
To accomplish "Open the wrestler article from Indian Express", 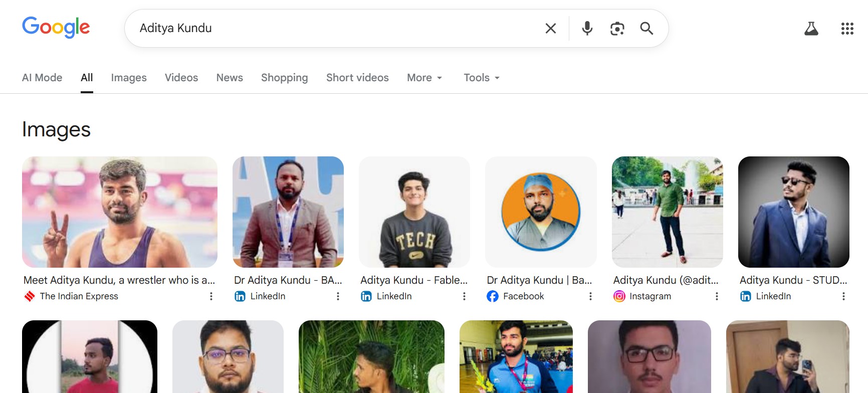I will click(x=119, y=280).
